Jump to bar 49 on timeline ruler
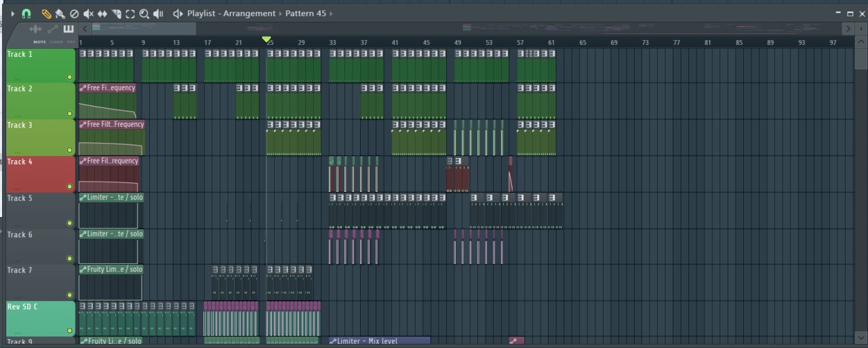The height and width of the screenshot is (348, 868). [458, 43]
